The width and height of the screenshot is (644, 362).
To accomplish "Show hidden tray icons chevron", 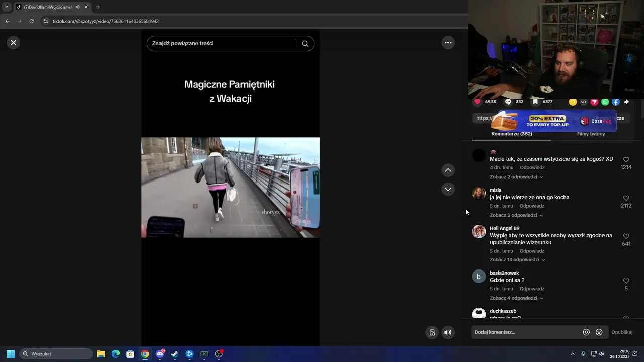I will pyautogui.click(x=572, y=354).
